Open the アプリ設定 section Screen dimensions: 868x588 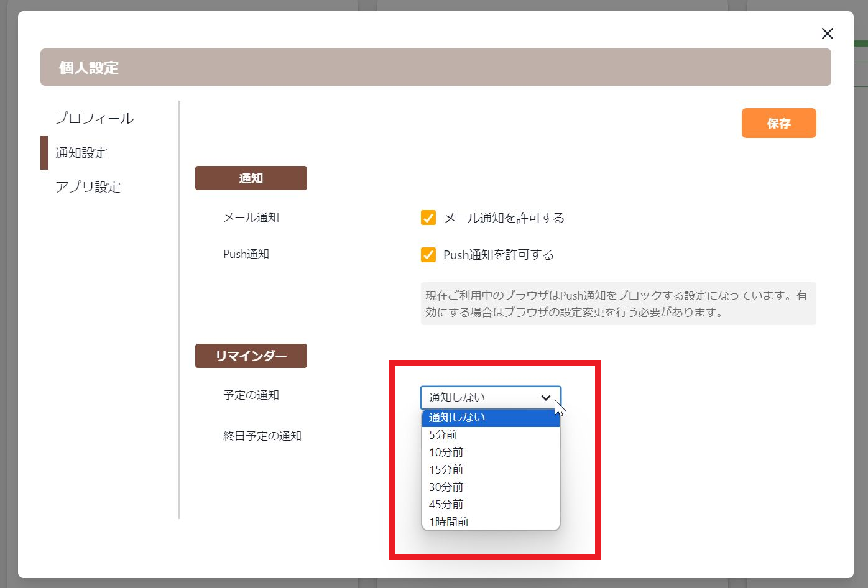coord(88,186)
